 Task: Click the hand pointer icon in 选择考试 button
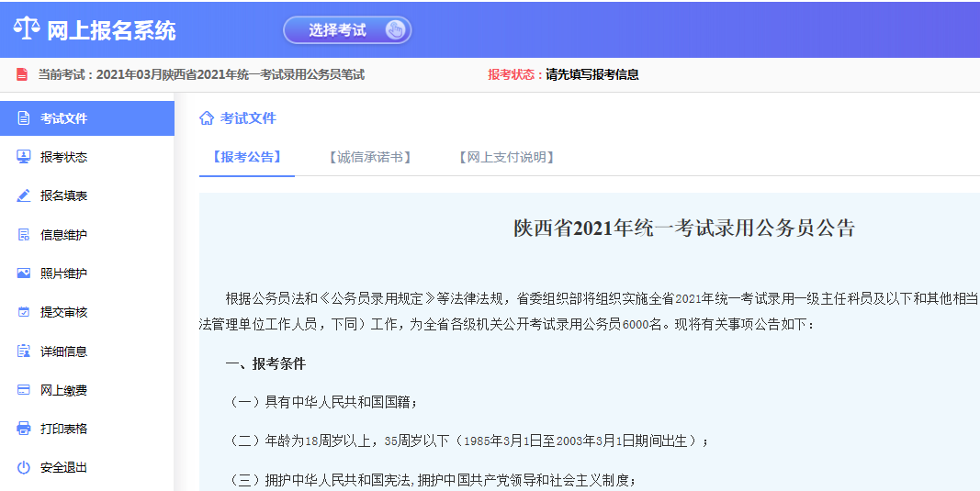pos(395,30)
